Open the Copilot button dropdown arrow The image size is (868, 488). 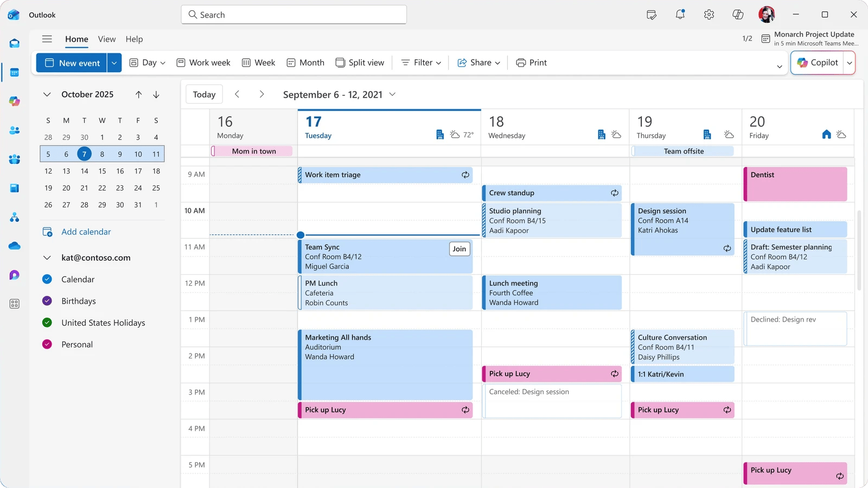coord(849,63)
